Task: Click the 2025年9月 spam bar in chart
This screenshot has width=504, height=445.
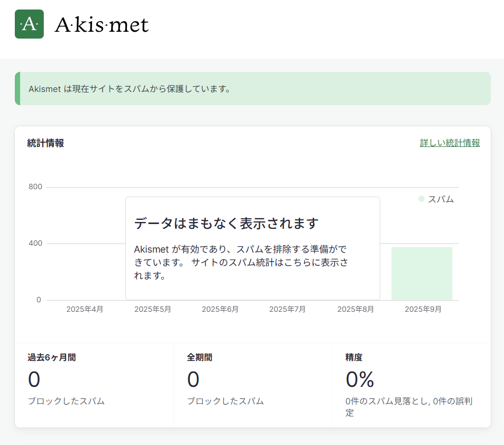Action: coord(421,273)
